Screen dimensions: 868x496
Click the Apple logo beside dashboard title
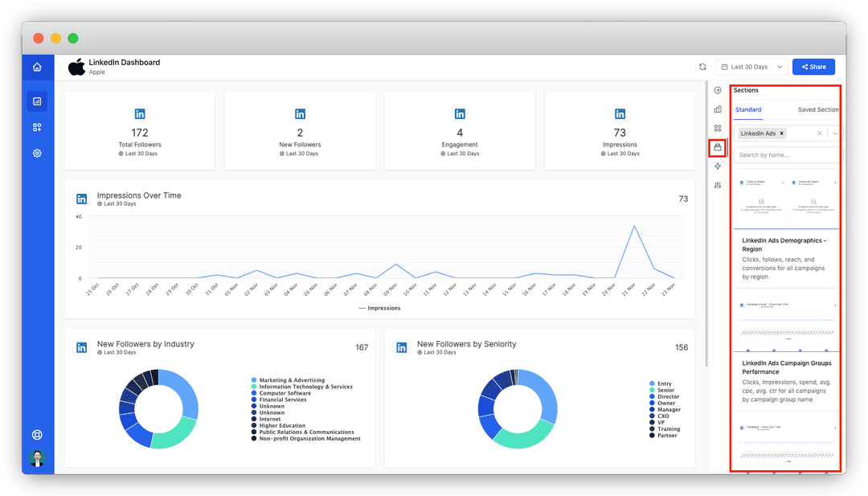click(76, 67)
